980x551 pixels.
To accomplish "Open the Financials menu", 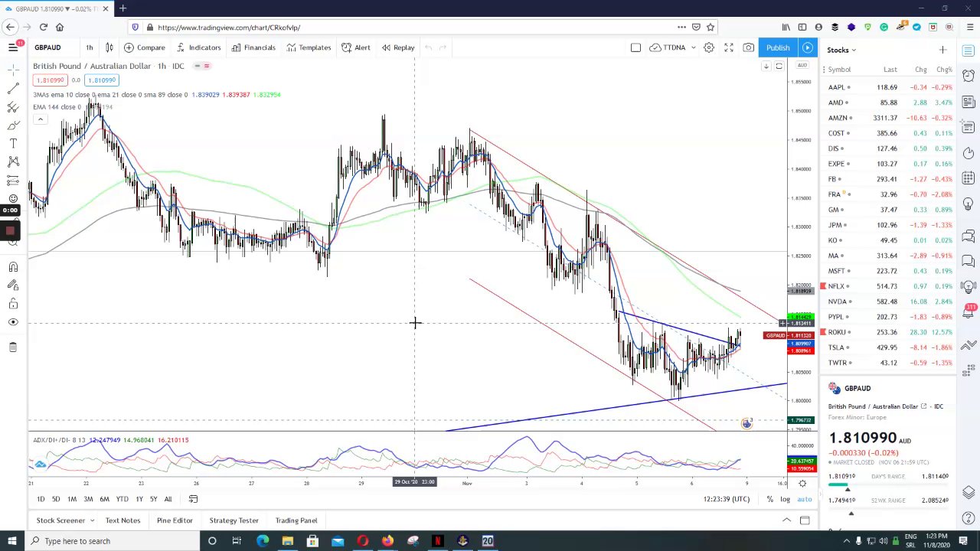I will [253, 47].
